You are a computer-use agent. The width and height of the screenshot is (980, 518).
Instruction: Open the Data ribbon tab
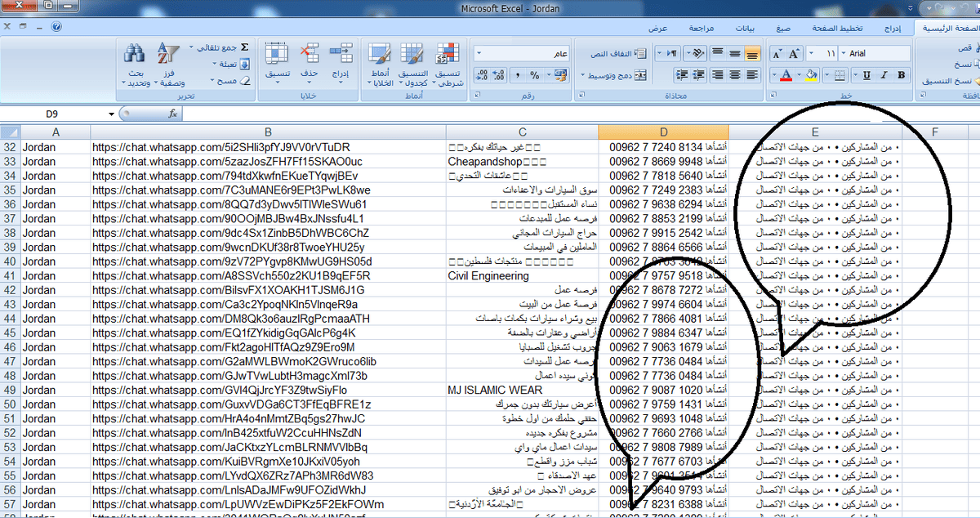point(746,28)
